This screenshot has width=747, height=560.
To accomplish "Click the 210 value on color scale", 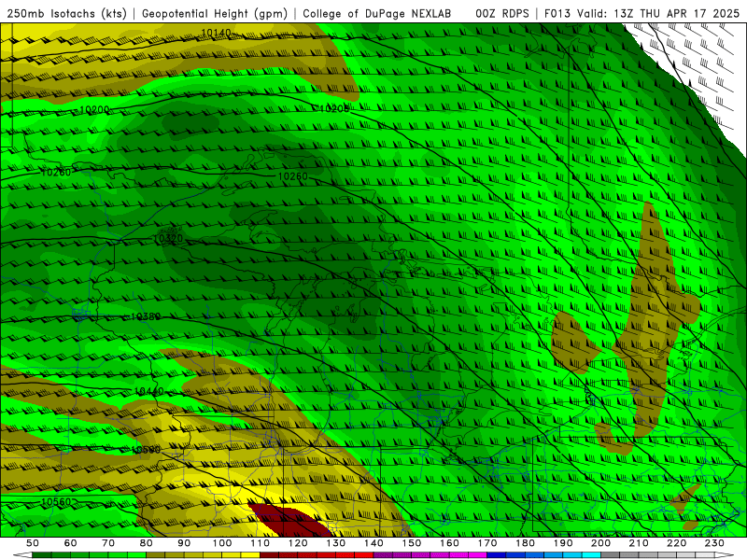I will click(639, 543).
